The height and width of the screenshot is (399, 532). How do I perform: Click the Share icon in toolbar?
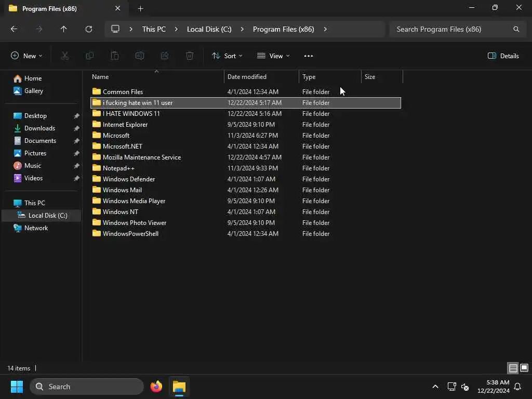pyautogui.click(x=165, y=56)
